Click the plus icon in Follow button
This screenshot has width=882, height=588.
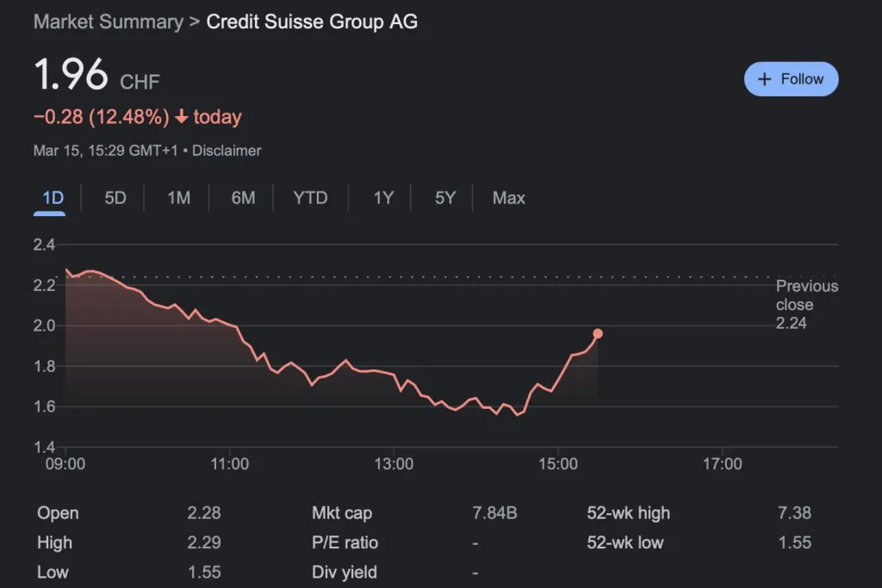point(764,79)
